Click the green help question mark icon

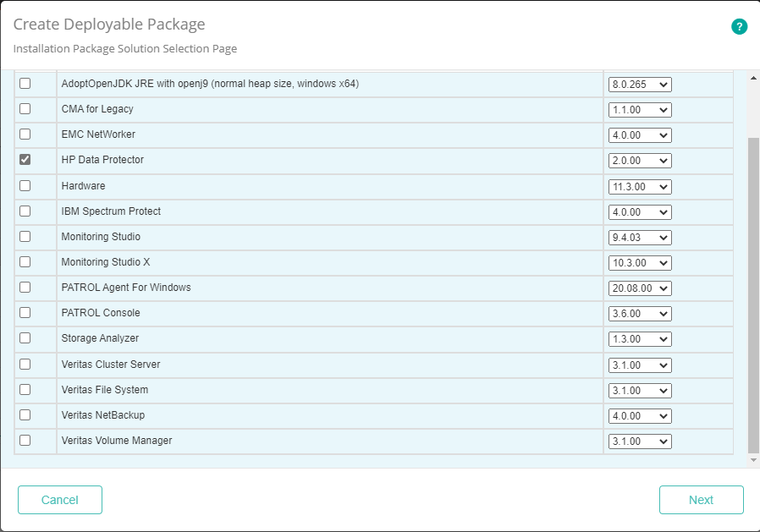(x=739, y=27)
